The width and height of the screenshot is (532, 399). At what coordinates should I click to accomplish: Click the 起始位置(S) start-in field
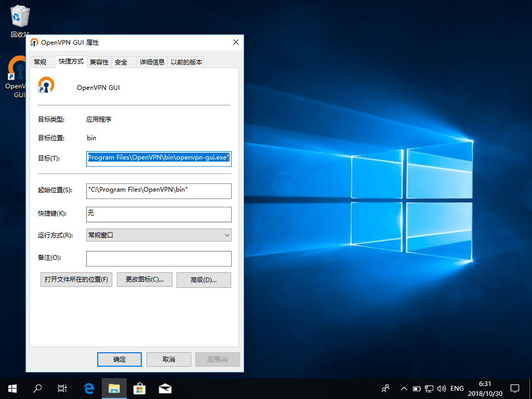[x=159, y=191]
